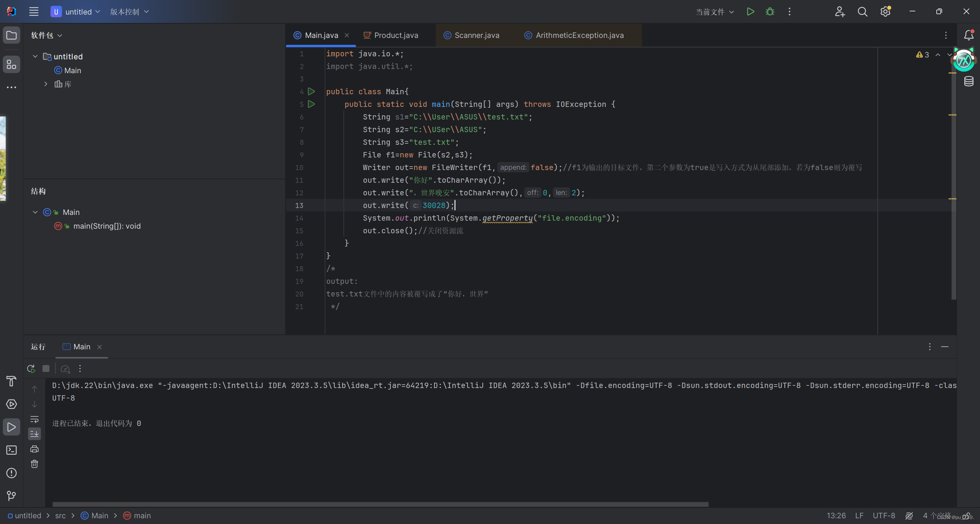The height and width of the screenshot is (524, 980).
Task: Run the program with the green Run icon
Action: [750, 11]
